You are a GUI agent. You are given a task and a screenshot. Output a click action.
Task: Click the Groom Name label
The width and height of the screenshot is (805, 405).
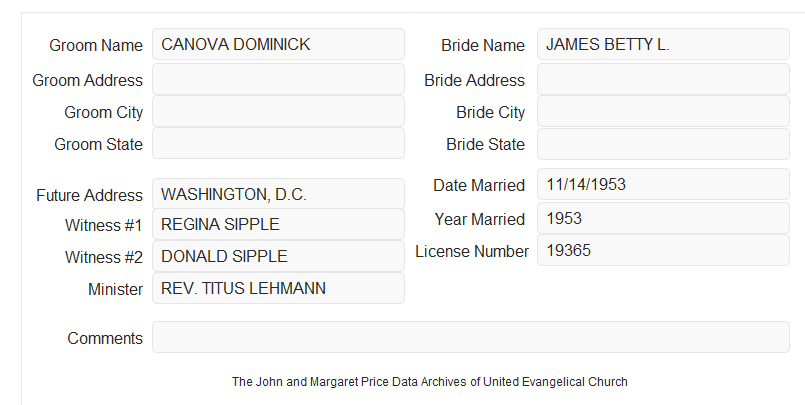coord(96,45)
